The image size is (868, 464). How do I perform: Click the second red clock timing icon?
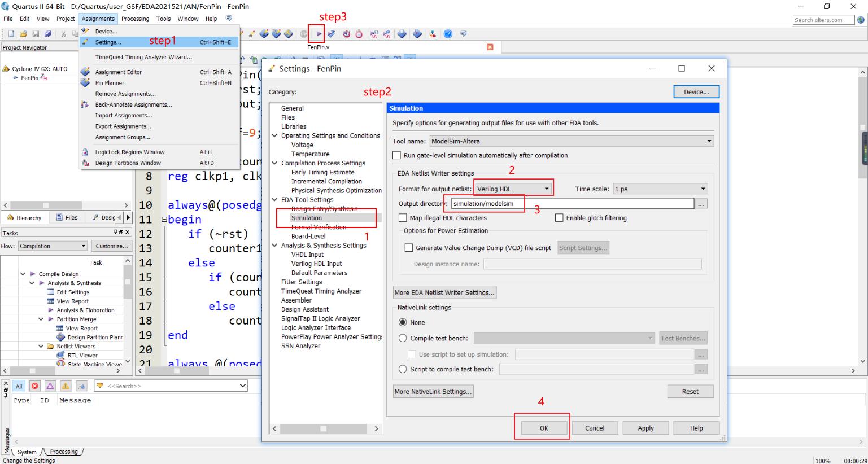(x=359, y=34)
